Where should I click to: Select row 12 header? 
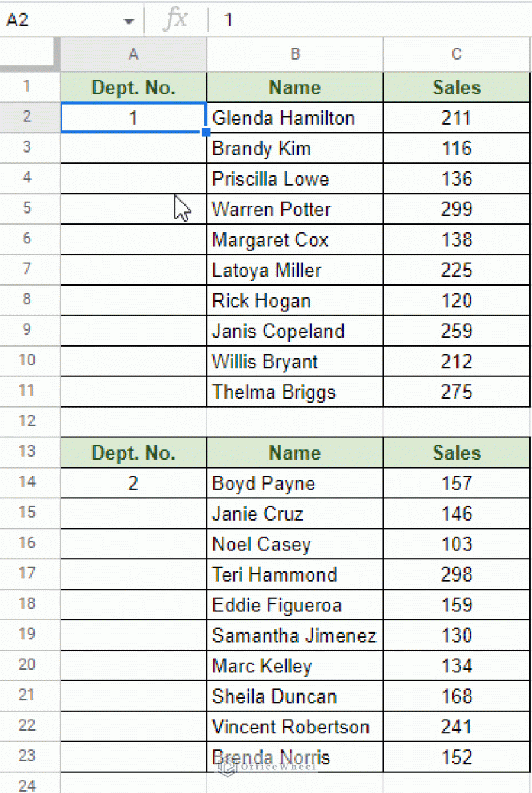coord(28,421)
